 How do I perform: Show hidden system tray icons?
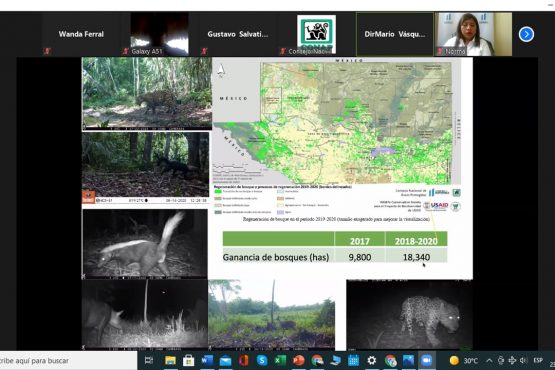(x=489, y=360)
